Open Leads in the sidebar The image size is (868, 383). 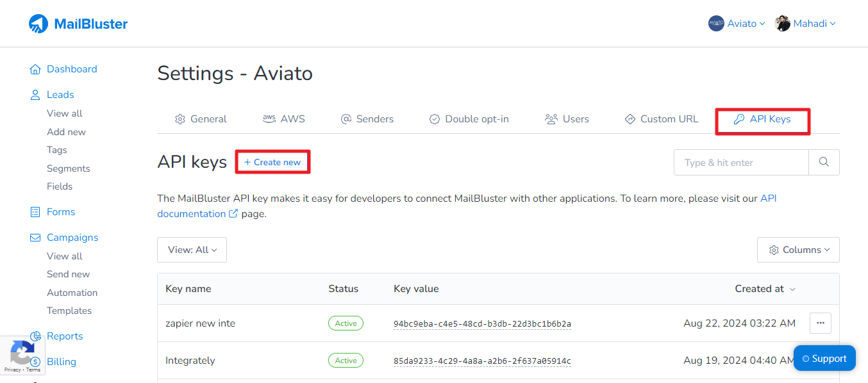click(x=60, y=95)
